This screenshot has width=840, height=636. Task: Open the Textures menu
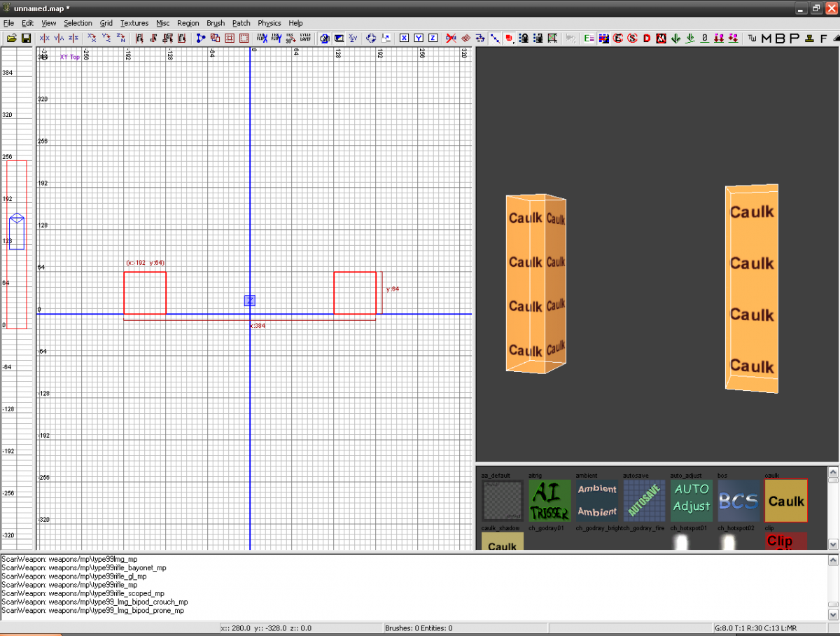coord(134,23)
